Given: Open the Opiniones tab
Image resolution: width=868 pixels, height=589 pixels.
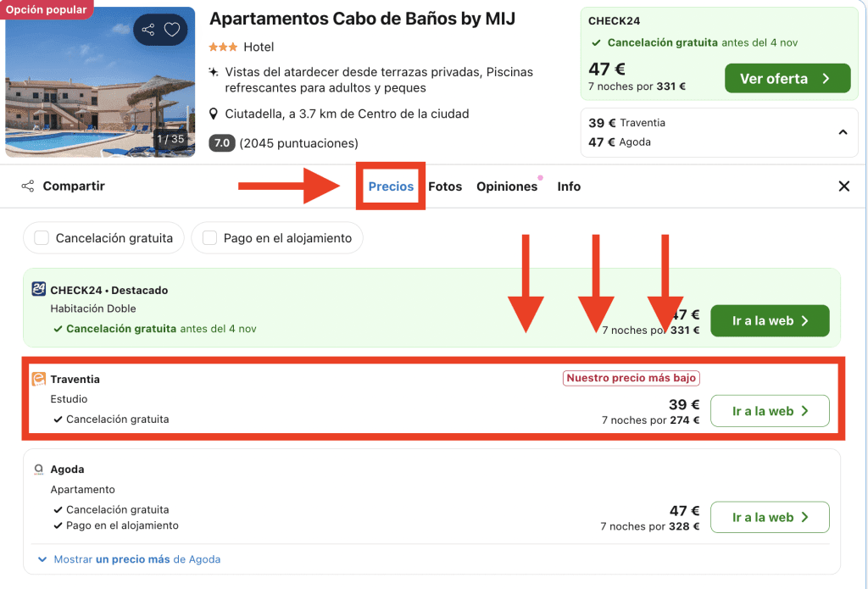Looking at the screenshot, I should 507,186.
